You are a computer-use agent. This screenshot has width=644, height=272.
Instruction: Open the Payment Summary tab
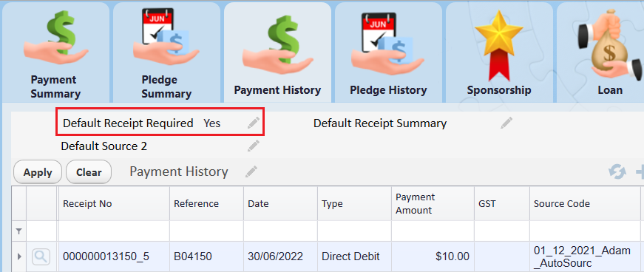pos(56,52)
